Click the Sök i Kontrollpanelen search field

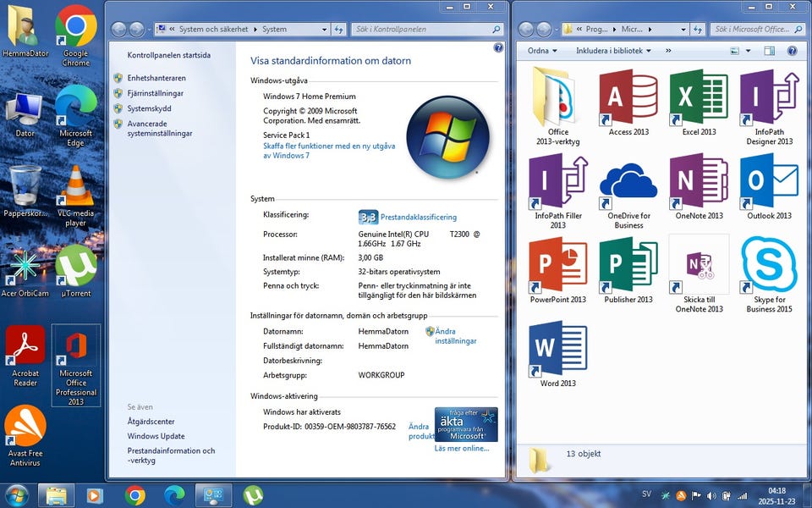tap(420, 29)
